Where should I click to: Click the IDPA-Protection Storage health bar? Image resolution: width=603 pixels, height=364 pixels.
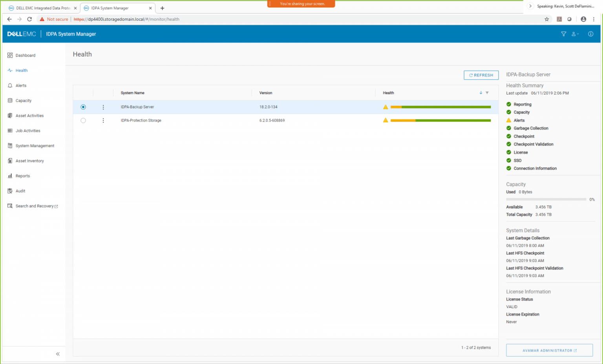pyautogui.click(x=440, y=120)
